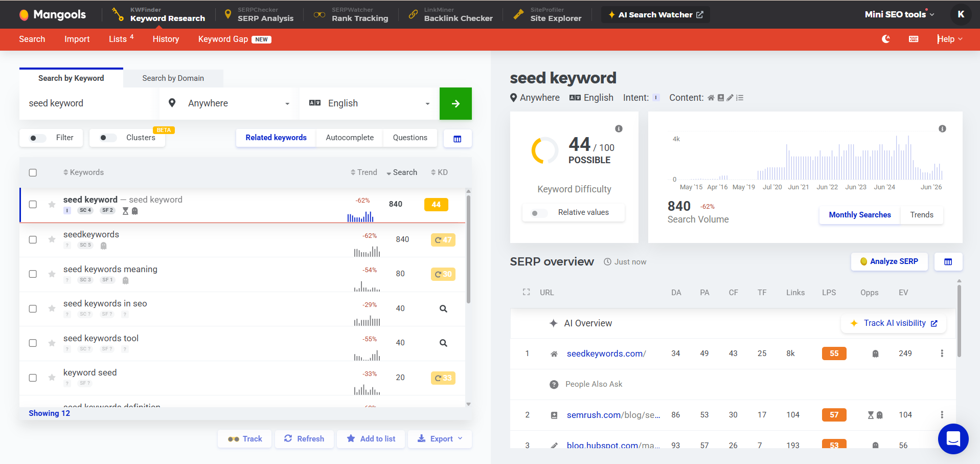Refresh KD 30 badge for seed keywords meaning

click(x=443, y=274)
